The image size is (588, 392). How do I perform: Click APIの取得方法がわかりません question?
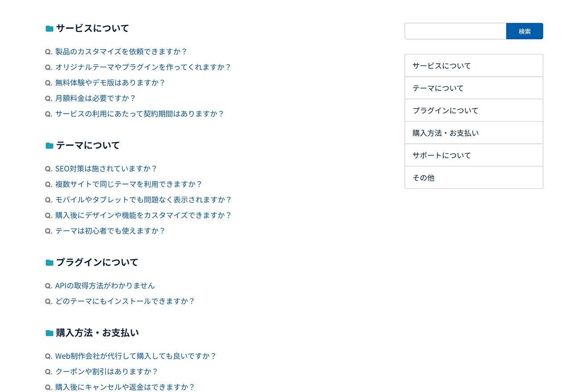point(105,286)
